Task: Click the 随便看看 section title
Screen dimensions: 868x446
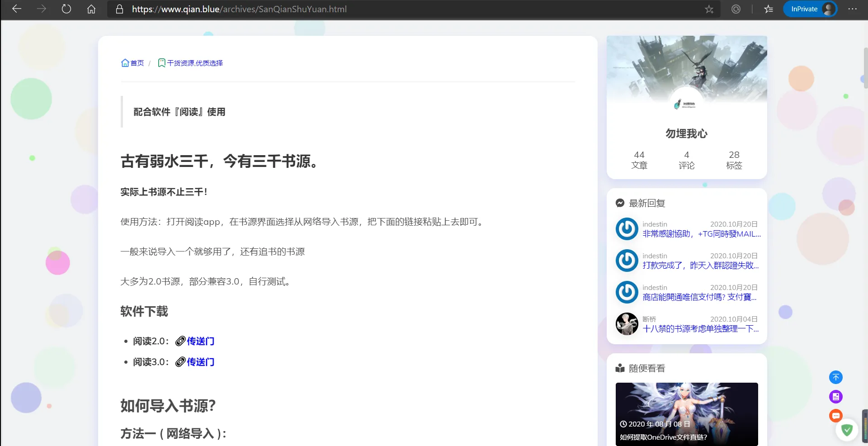Action: [647, 368]
